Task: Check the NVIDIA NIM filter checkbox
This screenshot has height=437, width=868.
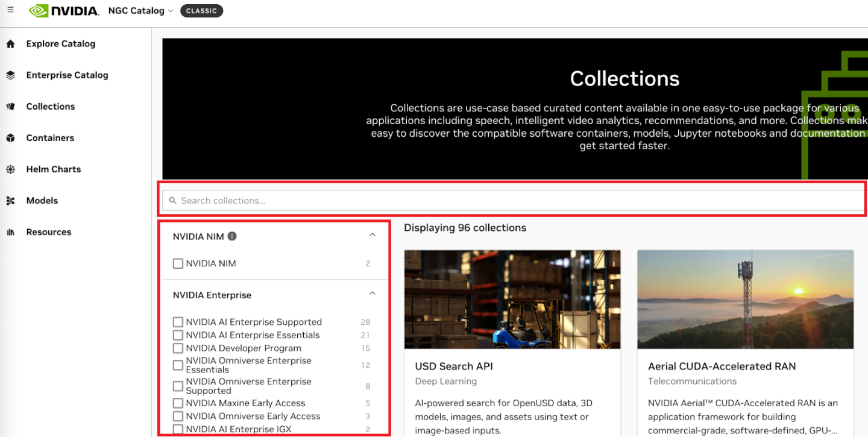Action: [178, 263]
